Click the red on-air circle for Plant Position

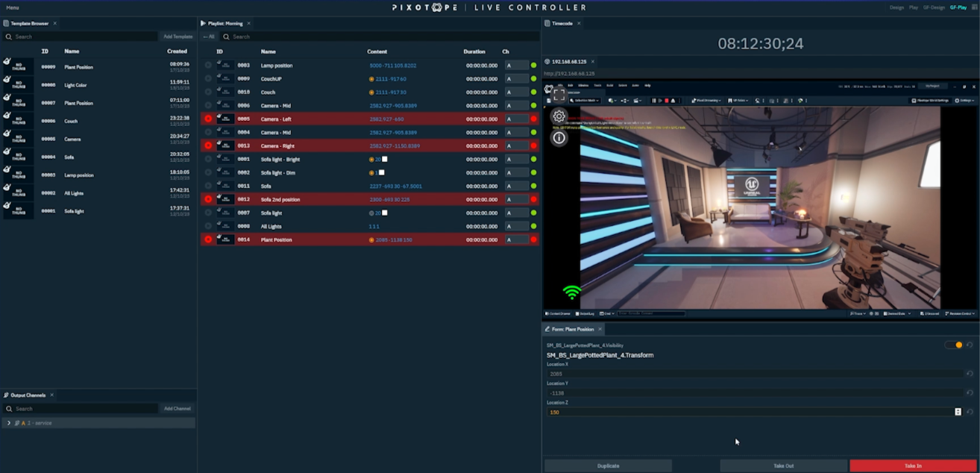point(208,240)
